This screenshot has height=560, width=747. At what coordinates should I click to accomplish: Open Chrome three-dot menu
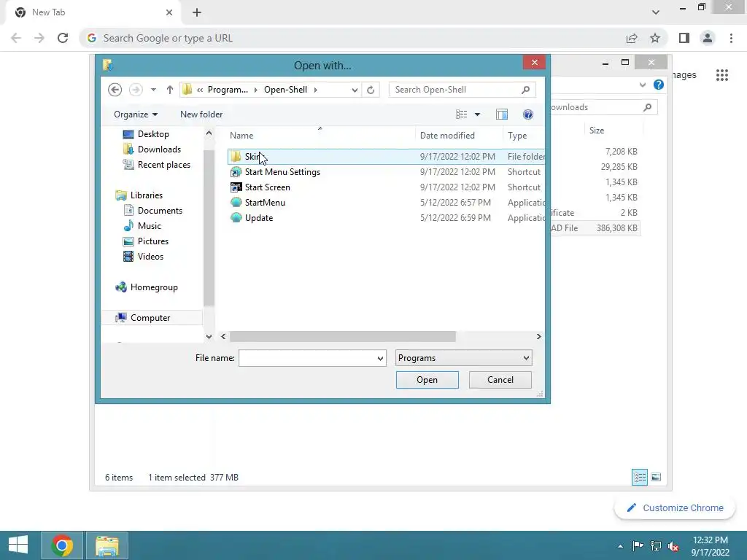[x=731, y=38]
